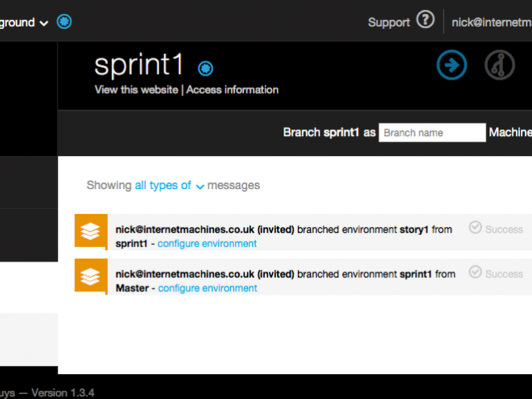Open the nick@internetm account menu
The height and width of the screenshot is (399, 532).
490,22
